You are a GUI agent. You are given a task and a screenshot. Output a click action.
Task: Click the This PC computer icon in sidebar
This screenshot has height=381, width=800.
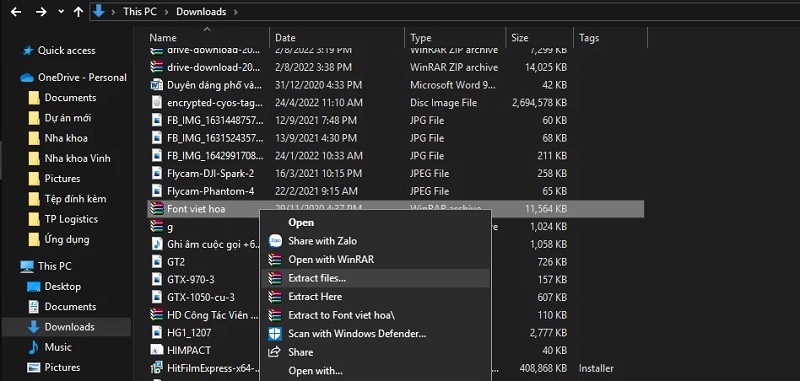pos(27,266)
